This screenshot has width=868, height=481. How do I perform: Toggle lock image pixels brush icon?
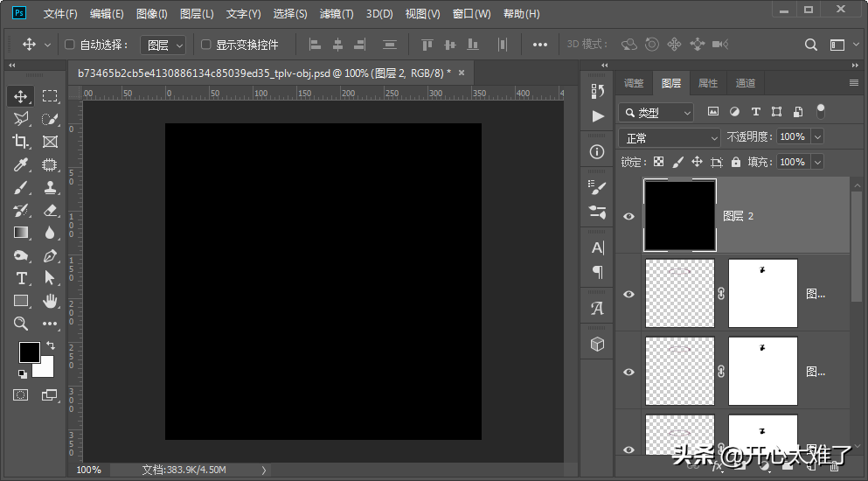[x=677, y=162]
